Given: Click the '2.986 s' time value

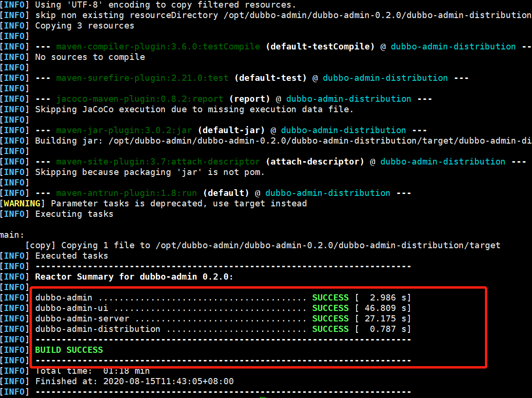Looking at the screenshot, I should (x=388, y=298).
